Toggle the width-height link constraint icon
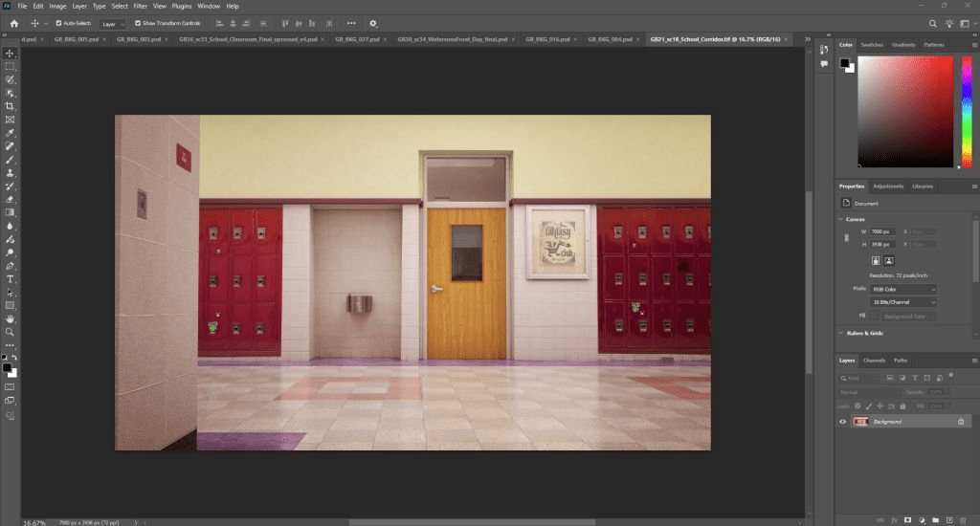Image resolution: width=980 pixels, height=526 pixels. click(x=847, y=238)
